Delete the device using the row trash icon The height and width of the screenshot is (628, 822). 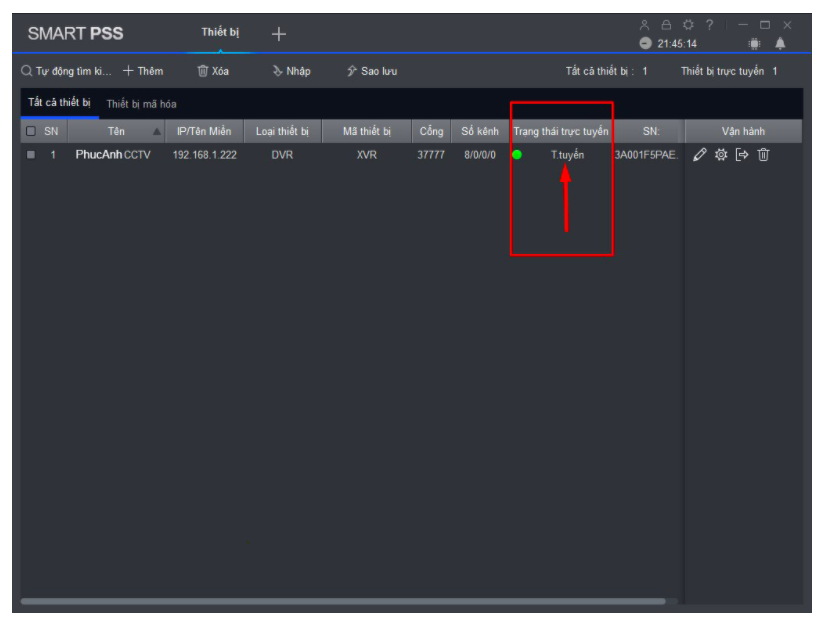[x=763, y=155]
